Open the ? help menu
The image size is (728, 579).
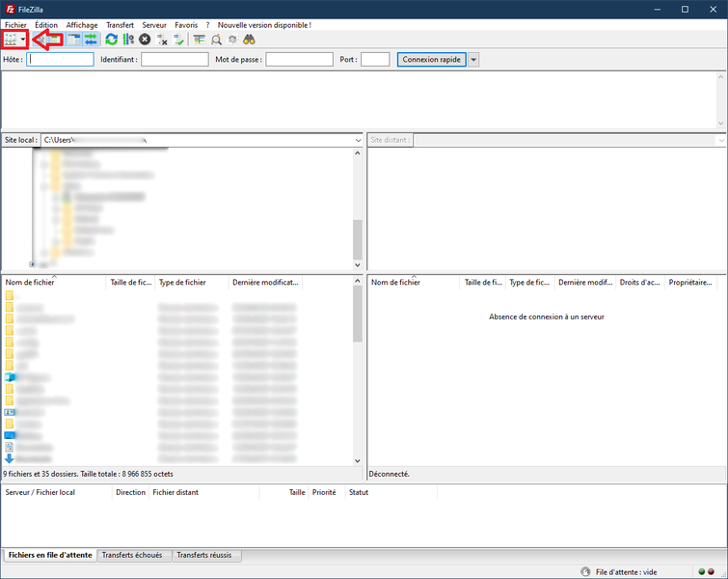pos(207,25)
